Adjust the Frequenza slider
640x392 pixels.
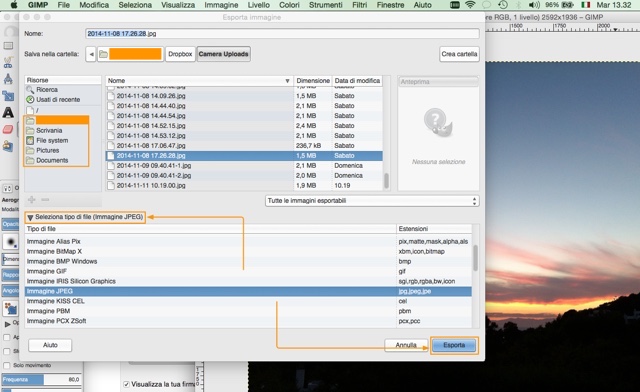pyautogui.click(x=42, y=380)
